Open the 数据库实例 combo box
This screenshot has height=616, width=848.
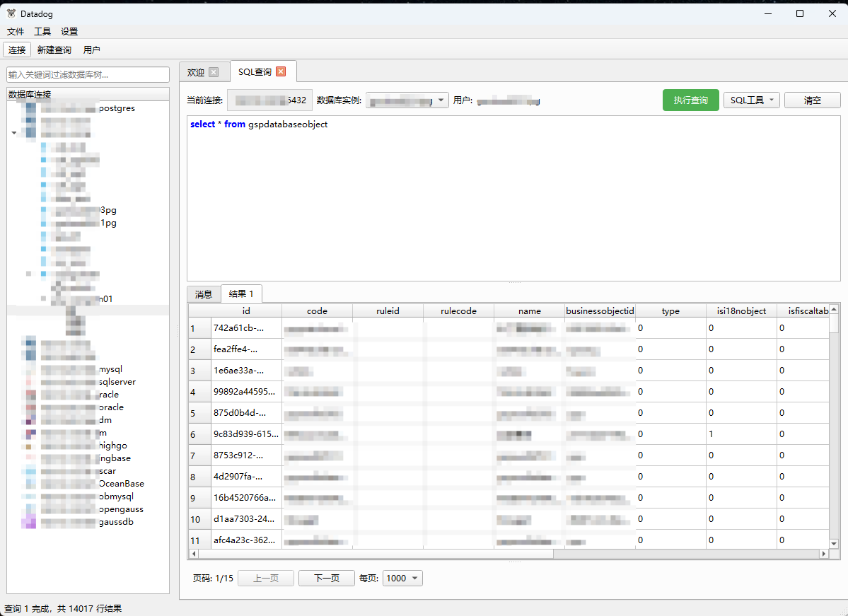[407, 100]
